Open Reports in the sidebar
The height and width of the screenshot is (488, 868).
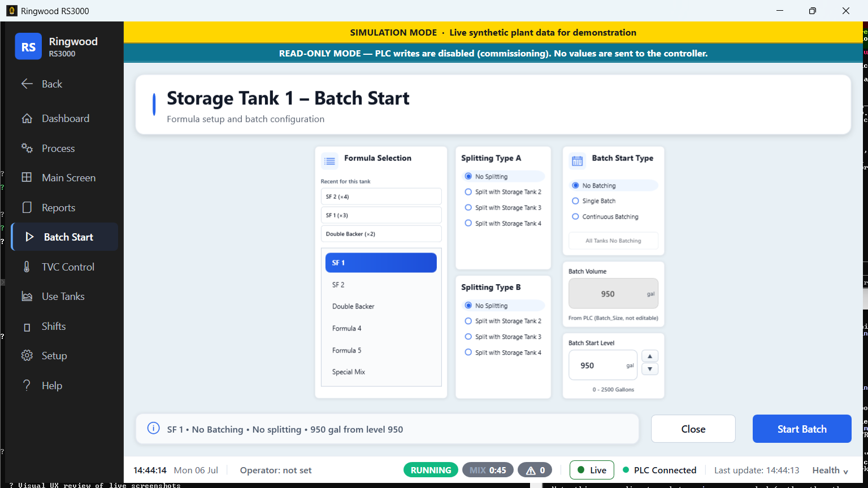(64, 207)
